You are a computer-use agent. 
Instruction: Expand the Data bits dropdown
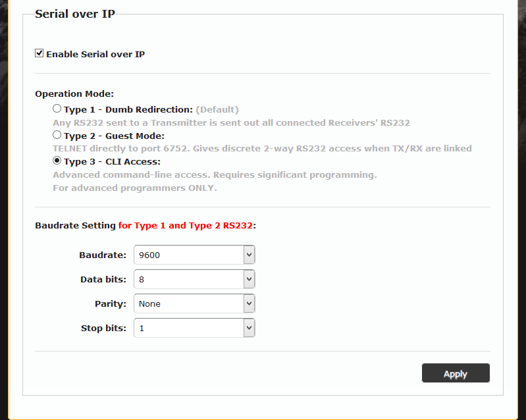point(188,279)
